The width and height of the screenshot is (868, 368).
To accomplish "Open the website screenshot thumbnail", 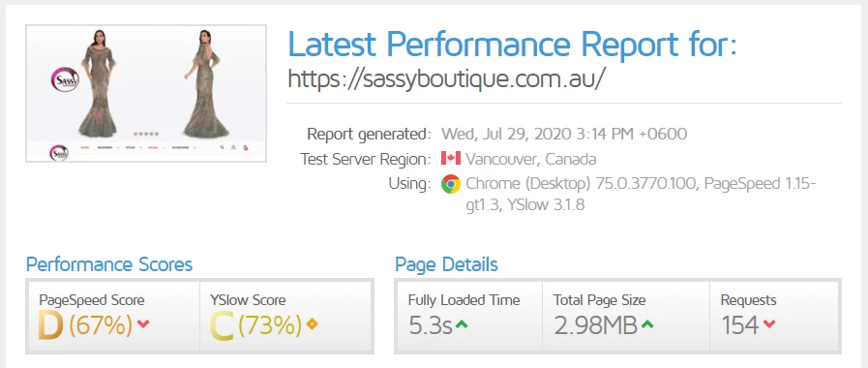I will point(146,94).
